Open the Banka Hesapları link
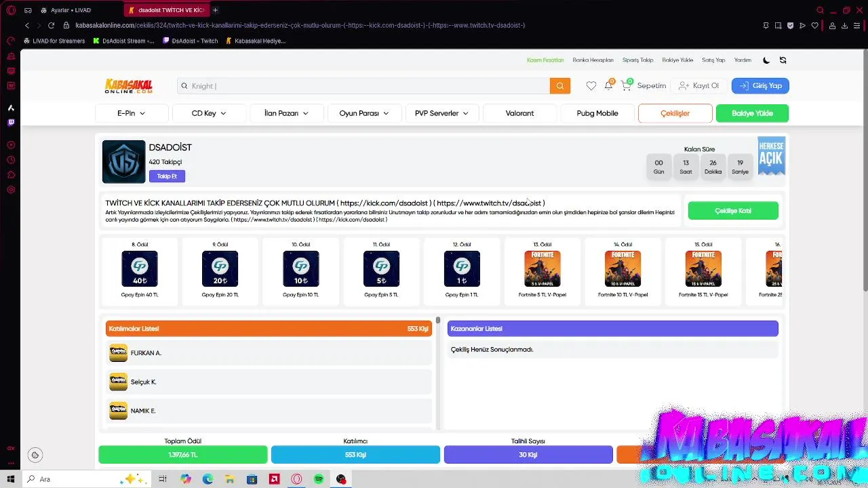 tap(593, 60)
